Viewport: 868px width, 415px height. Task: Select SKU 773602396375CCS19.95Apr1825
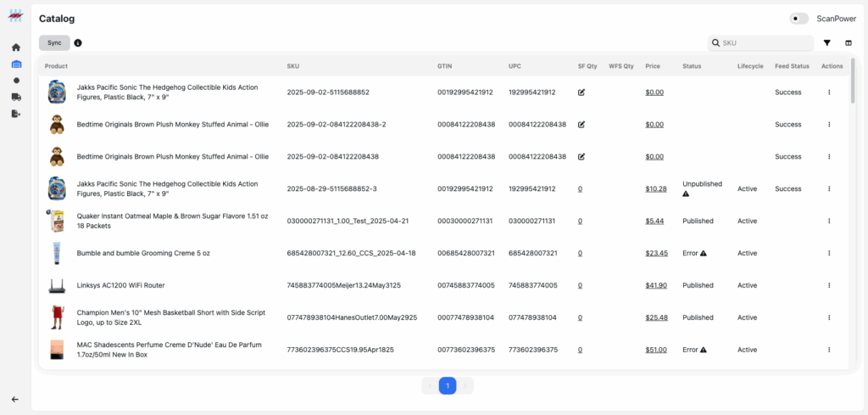click(x=340, y=350)
